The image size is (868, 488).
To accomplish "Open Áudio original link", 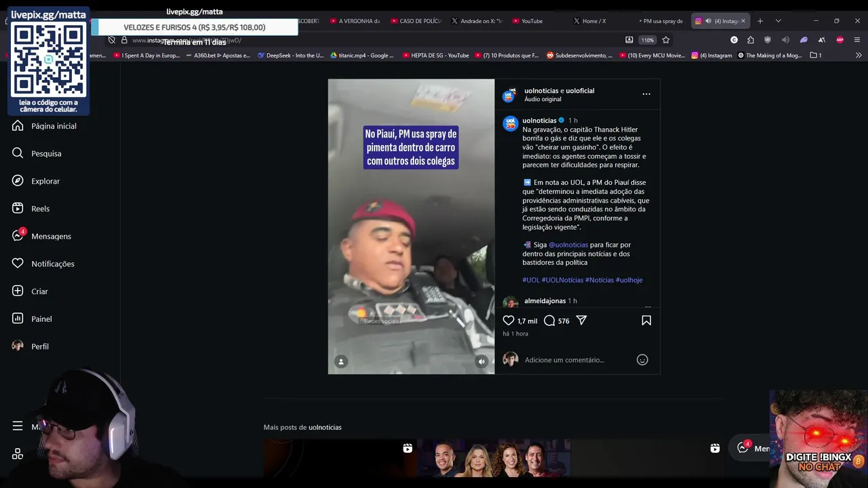I will point(542,100).
